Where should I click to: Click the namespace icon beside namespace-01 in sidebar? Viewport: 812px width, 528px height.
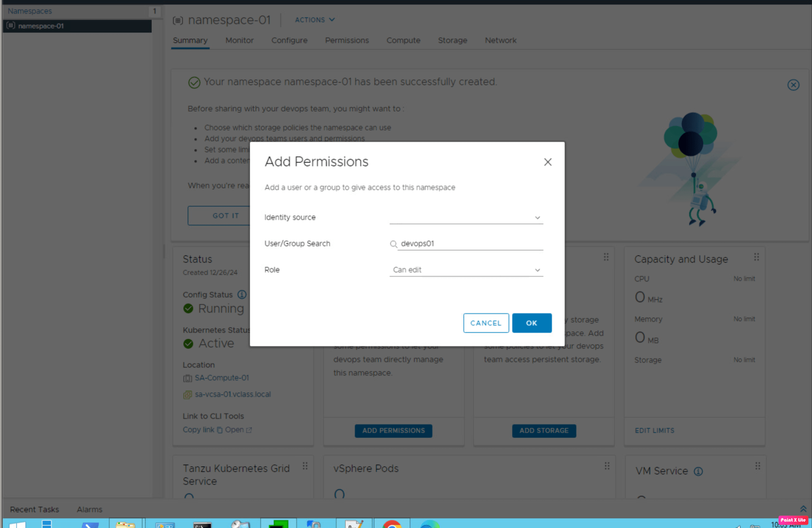point(11,26)
